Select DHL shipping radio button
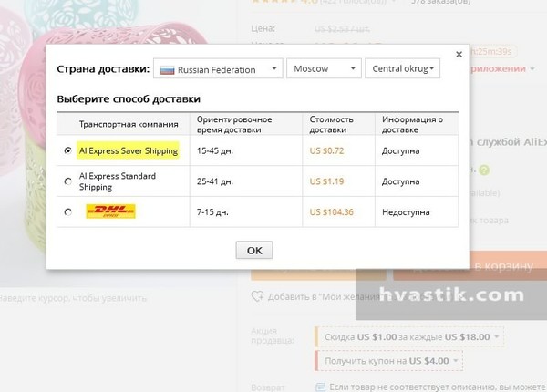Viewport: 547px width, 392px height. 68,212
